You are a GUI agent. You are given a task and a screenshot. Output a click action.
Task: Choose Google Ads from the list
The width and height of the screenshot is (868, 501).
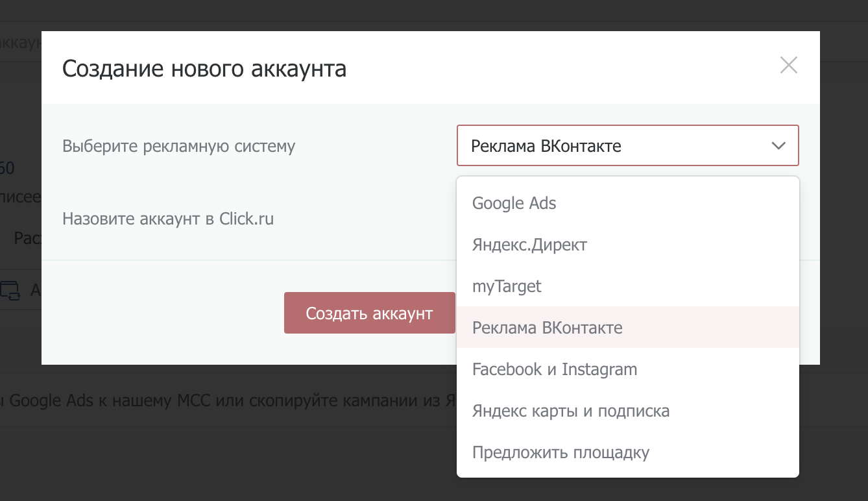pos(627,203)
